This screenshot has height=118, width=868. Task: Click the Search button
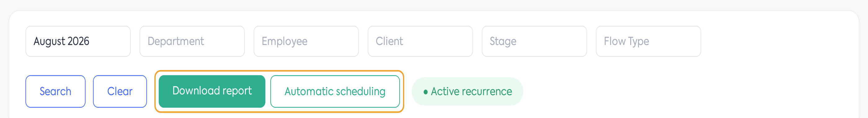point(55,91)
